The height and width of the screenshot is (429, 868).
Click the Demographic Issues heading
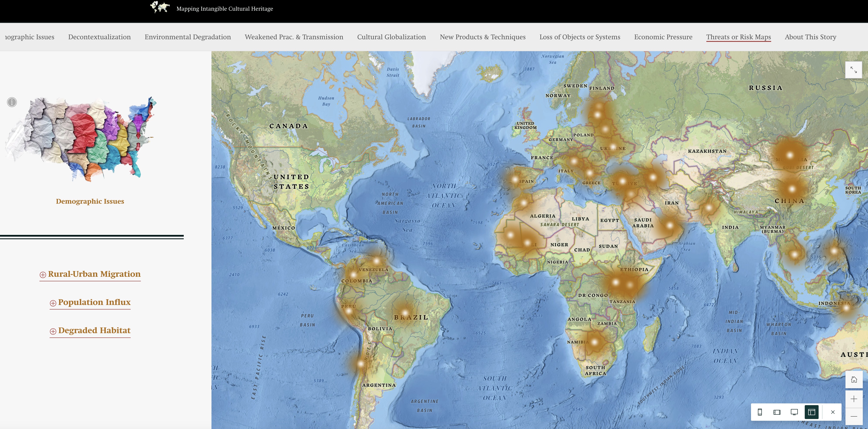pos(90,201)
